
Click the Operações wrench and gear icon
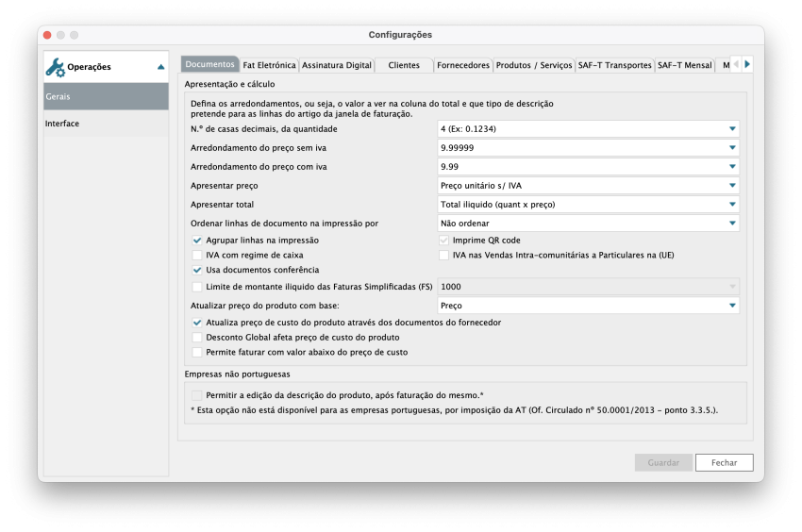(x=56, y=67)
